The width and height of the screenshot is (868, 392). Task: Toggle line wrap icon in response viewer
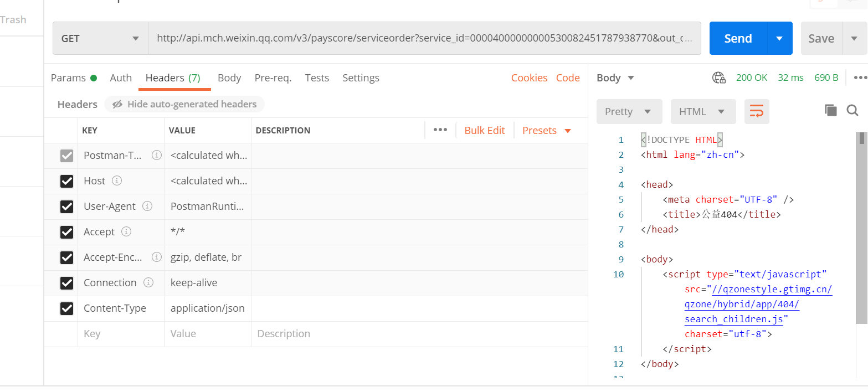pos(757,111)
